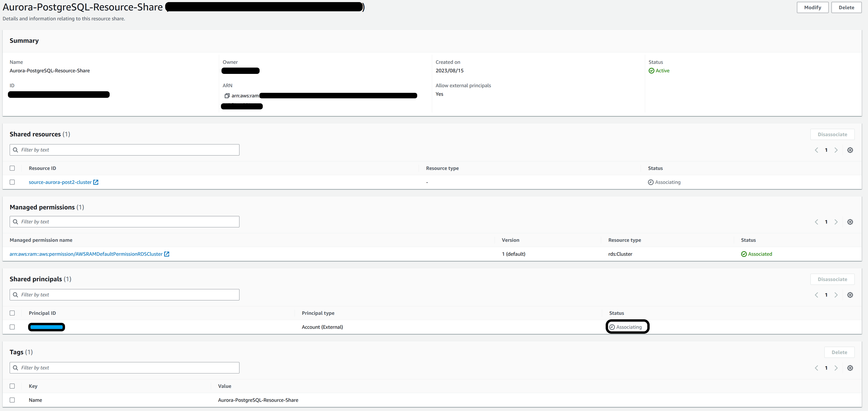Tick the Name tag row checkbox
The image size is (868, 411).
(12, 400)
